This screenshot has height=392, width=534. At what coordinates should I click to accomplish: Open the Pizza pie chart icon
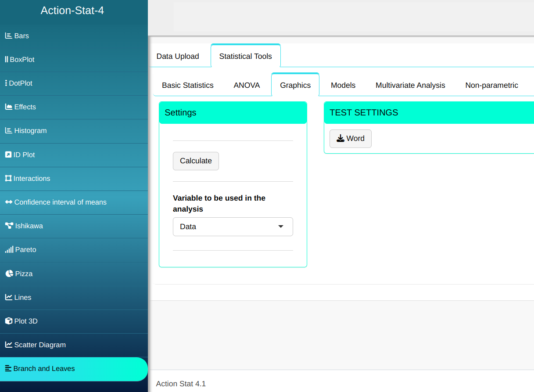tap(9, 273)
